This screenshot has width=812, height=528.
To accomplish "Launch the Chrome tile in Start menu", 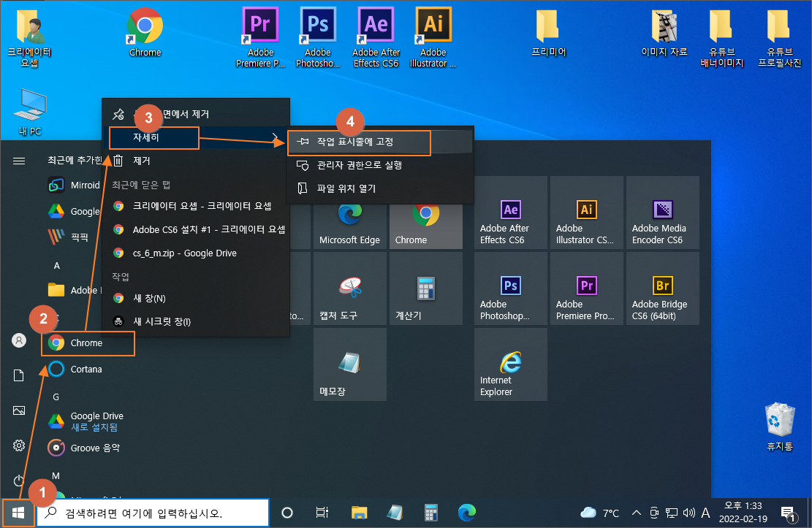I will [x=425, y=226].
